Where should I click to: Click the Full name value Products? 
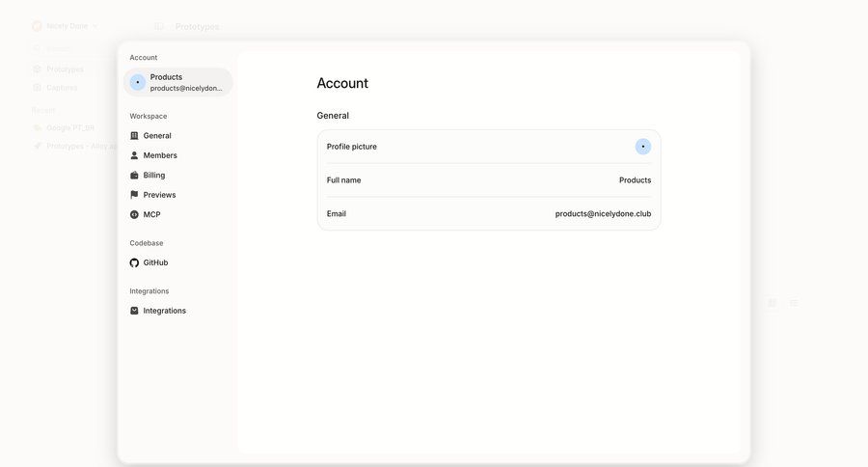[635, 180]
